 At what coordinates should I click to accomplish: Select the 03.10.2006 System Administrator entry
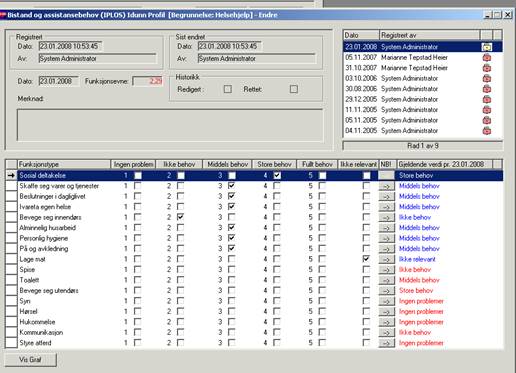(x=422, y=78)
